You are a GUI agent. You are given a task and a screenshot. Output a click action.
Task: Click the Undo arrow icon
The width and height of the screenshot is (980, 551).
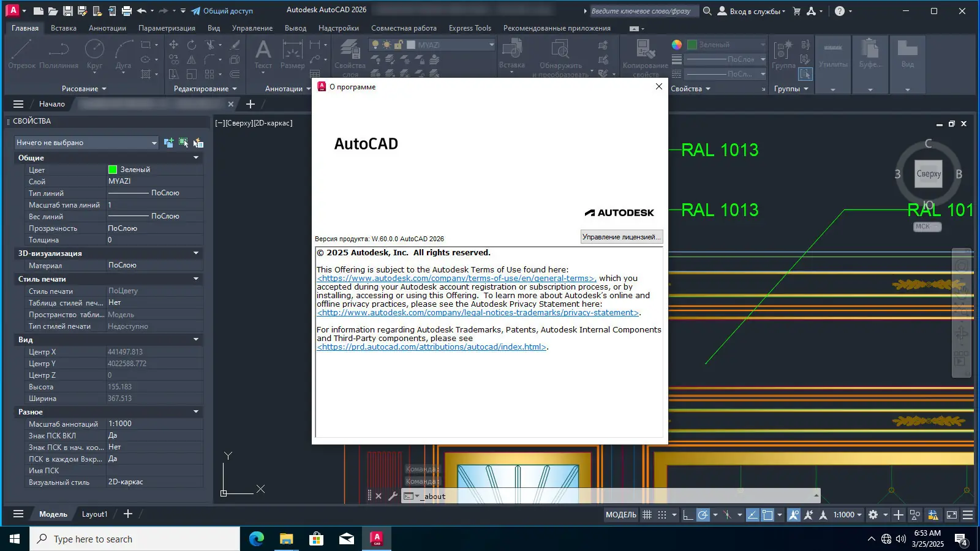click(x=141, y=11)
